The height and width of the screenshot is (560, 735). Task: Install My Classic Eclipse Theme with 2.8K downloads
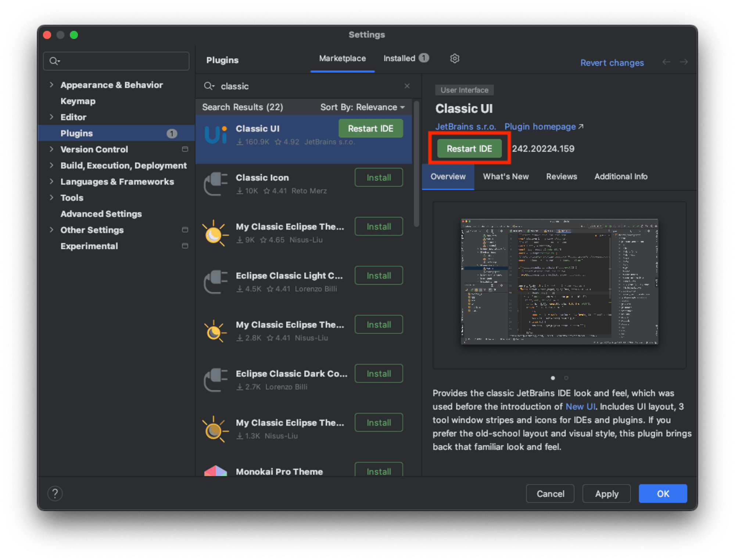tap(379, 325)
